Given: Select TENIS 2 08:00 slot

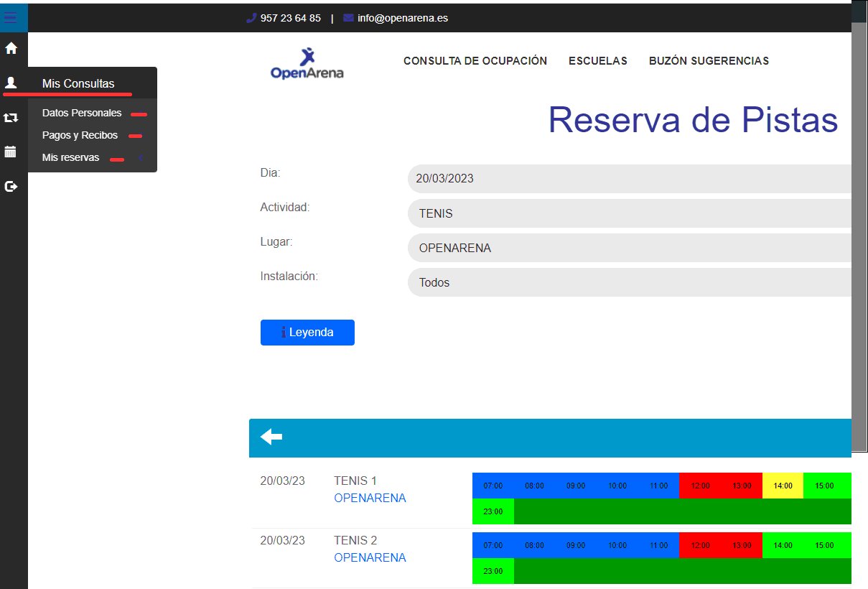Looking at the screenshot, I should tap(535, 545).
